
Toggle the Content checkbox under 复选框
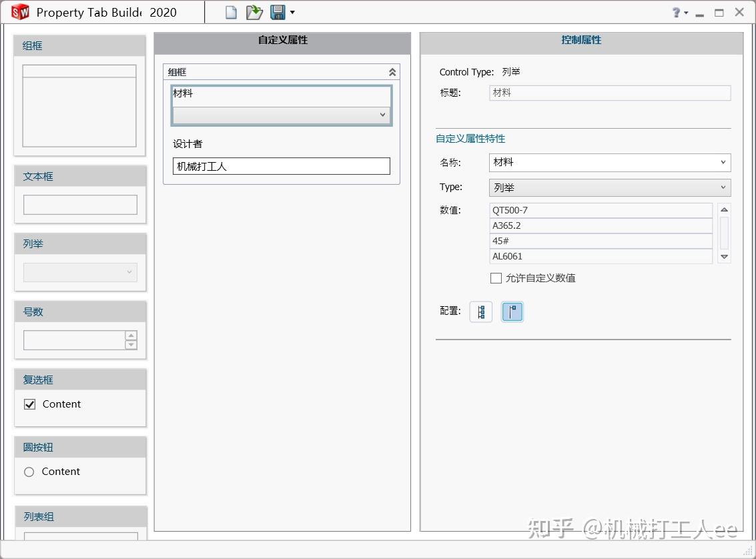(30, 404)
